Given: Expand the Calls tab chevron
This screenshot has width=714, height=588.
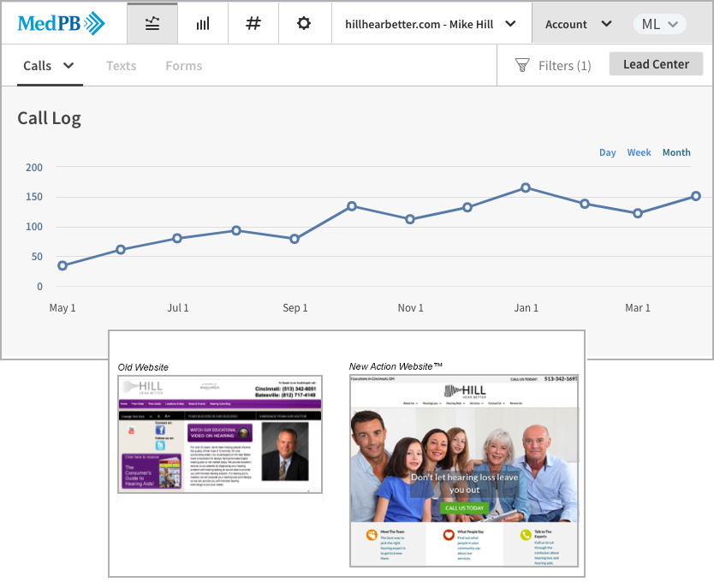Looking at the screenshot, I should point(68,65).
